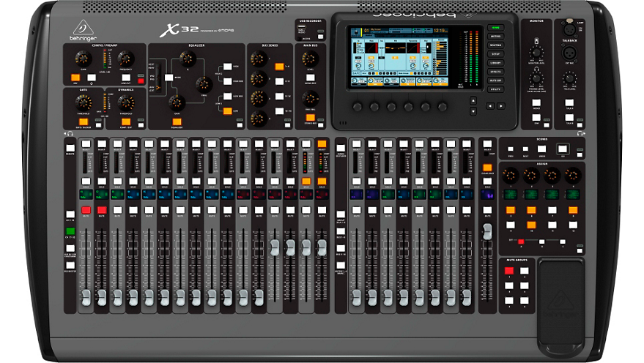
Task: Click the preamp Gain knob
Action: coord(83,59)
